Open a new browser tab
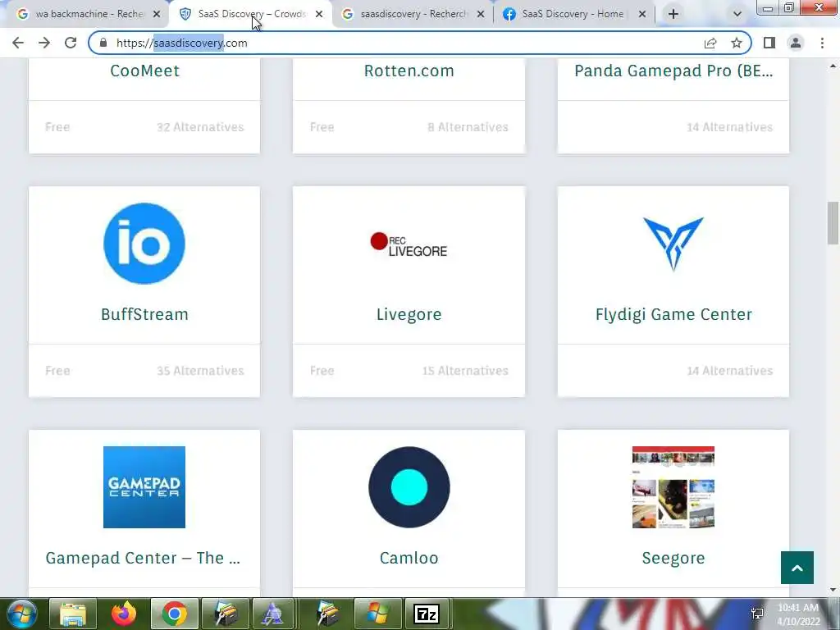 pyautogui.click(x=673, y=14)
